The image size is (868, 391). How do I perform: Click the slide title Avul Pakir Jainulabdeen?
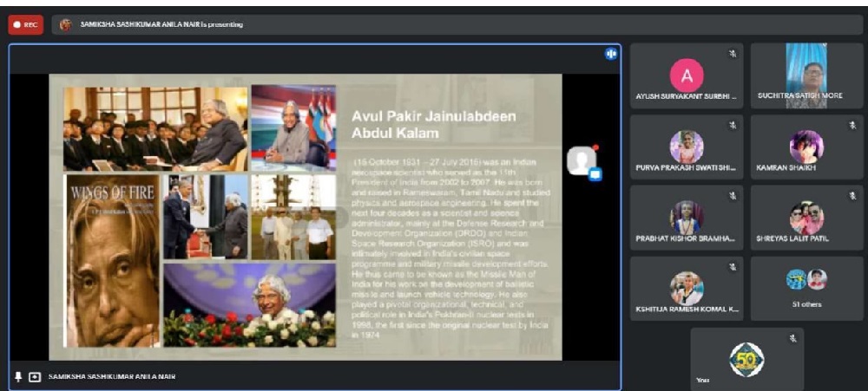[x=433, y=124]
